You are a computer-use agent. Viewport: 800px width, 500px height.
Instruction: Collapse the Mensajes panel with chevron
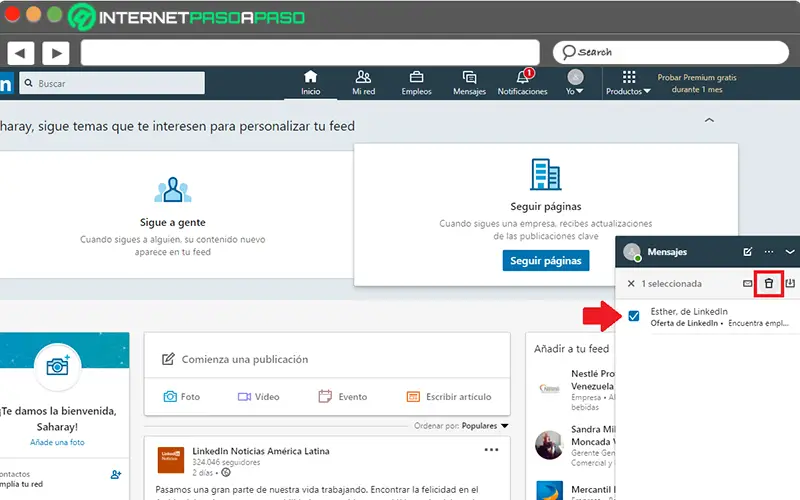coord(790,252)
